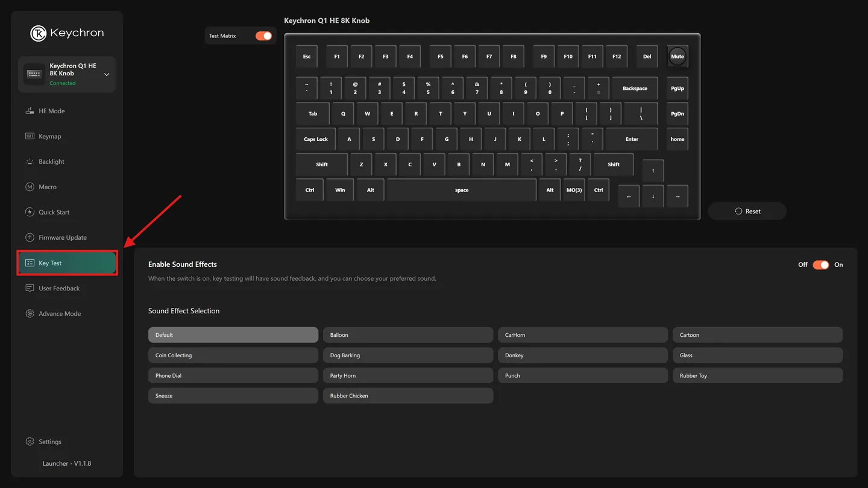The width and height of the screenshot is (868, 488).
Task: Toggle the Enable Sound Effects switch
Action: [821, 264]
